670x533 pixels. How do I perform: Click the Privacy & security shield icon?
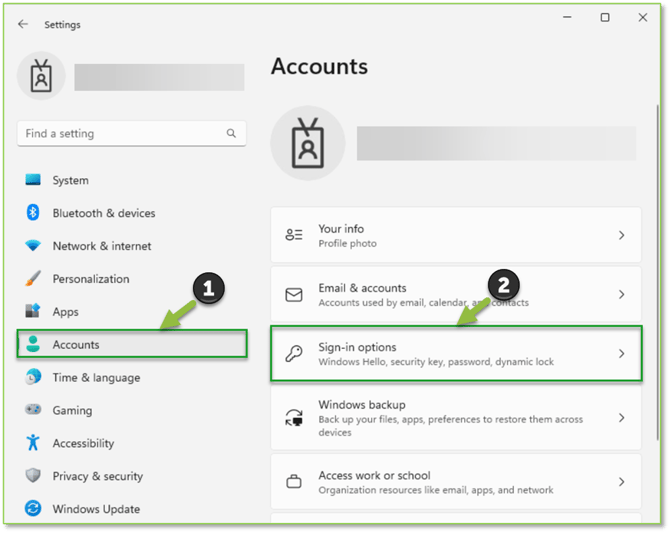point(33,476)
